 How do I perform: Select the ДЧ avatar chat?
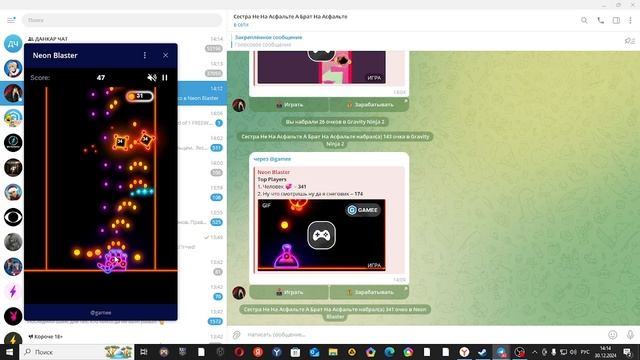pos(13,44)
